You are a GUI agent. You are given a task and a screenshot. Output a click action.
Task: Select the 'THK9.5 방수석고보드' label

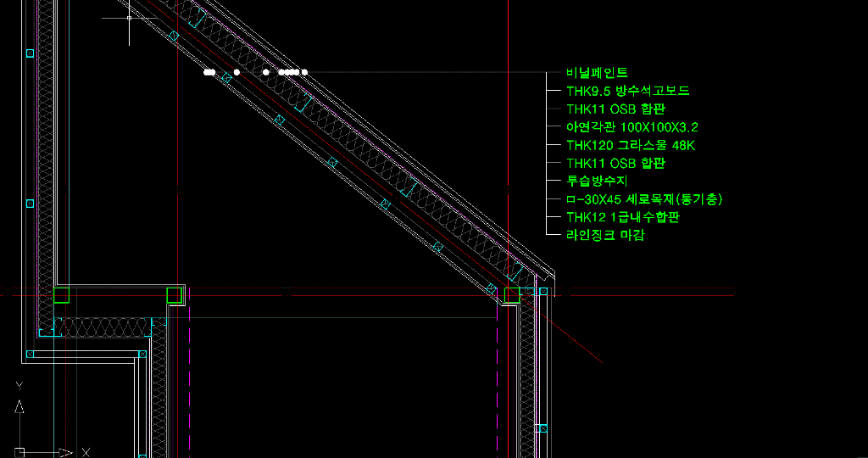pos(628,92)
